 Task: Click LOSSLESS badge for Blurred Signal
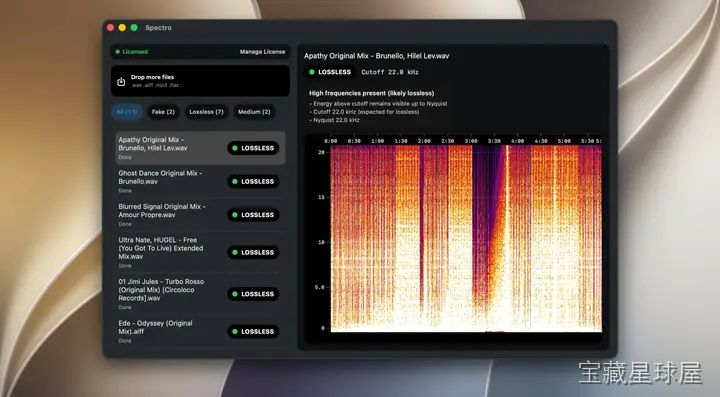[253, 215]
